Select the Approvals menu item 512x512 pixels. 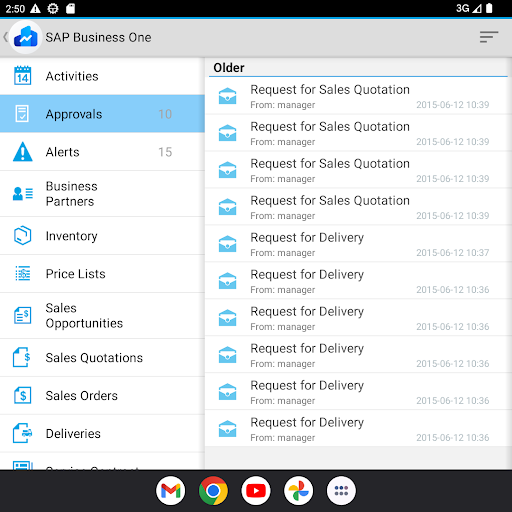(102, 114)
